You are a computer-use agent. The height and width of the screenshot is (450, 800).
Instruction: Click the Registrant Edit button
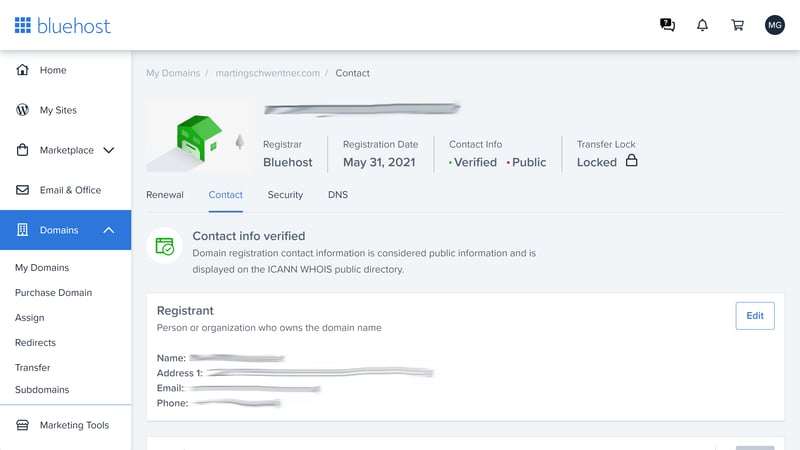755,316
